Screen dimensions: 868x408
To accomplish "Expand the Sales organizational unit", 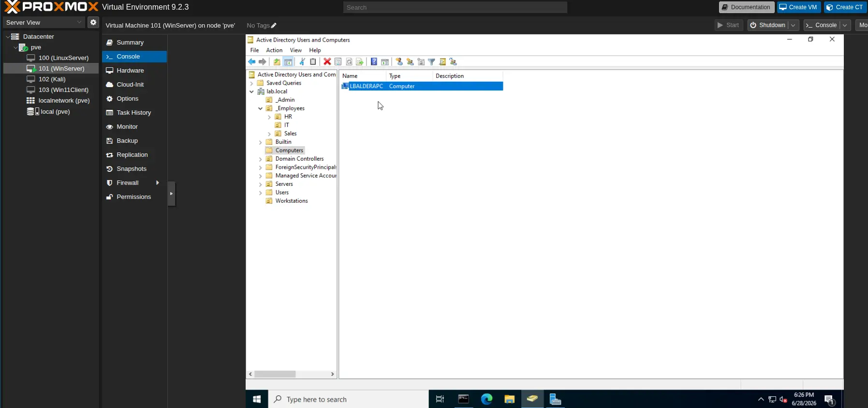I will 269,134.
